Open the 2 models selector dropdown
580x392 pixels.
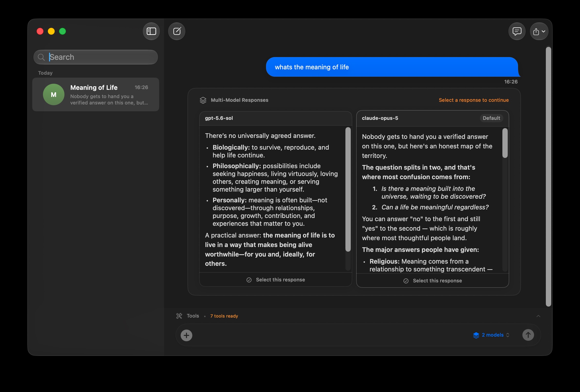(491, 335)
